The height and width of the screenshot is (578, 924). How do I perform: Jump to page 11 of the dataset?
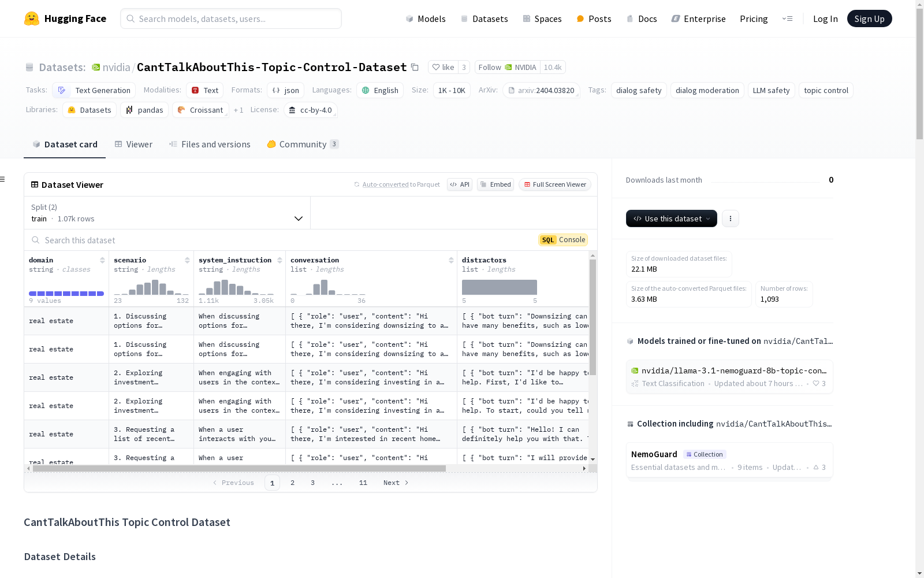[x=363, y=483]
